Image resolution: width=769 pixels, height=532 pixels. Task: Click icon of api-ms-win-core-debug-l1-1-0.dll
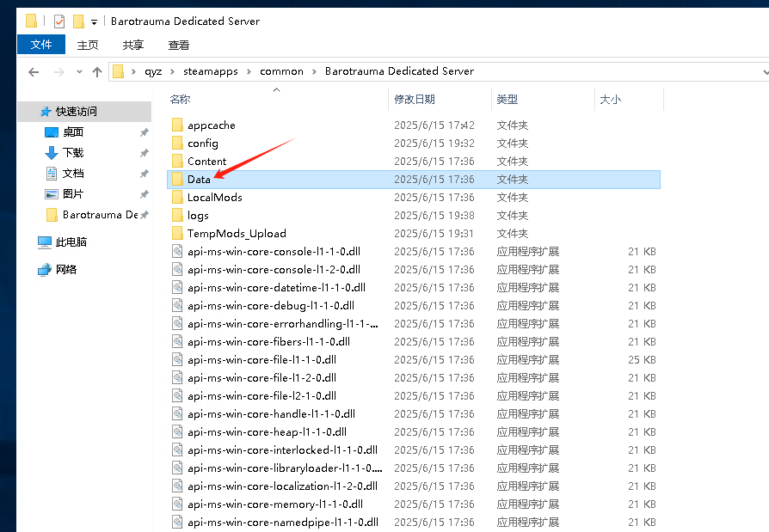coord(177,306)
